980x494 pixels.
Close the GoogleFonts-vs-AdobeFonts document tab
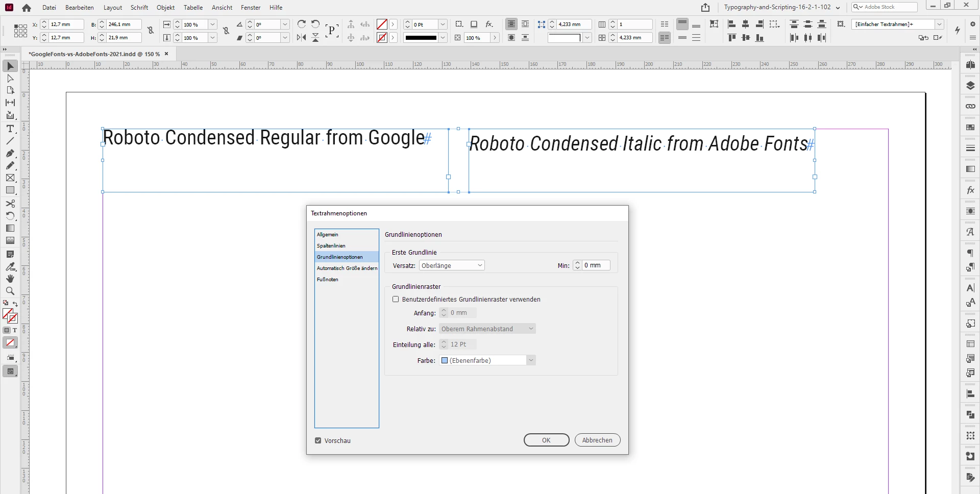pos(166,54)
